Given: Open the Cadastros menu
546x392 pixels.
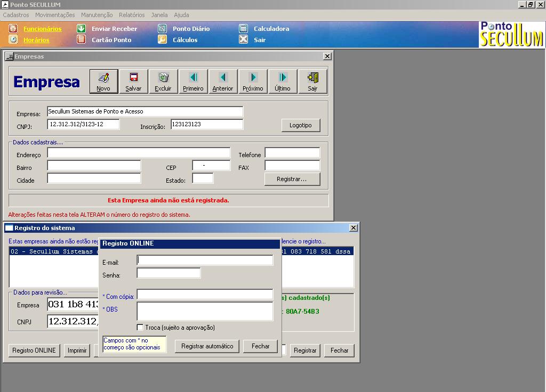Looking at the screenshot, I should (x=16, y=15).
